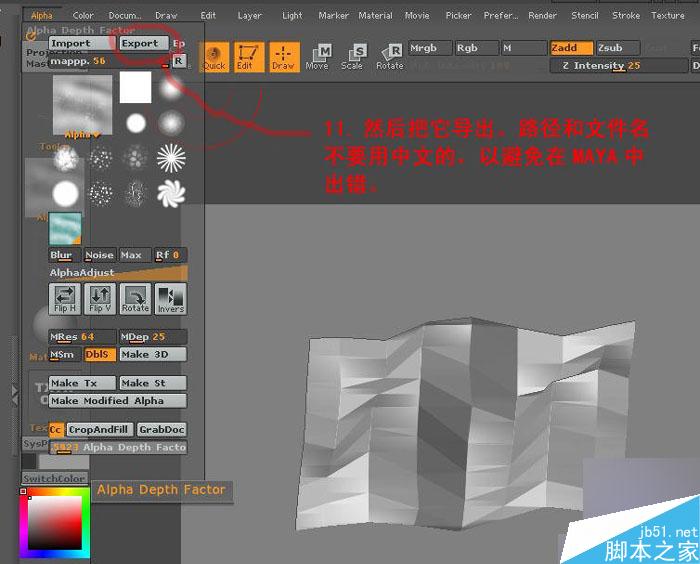Select the Move tool icon
Screen dimensions: 700x564
pos(318,57)
